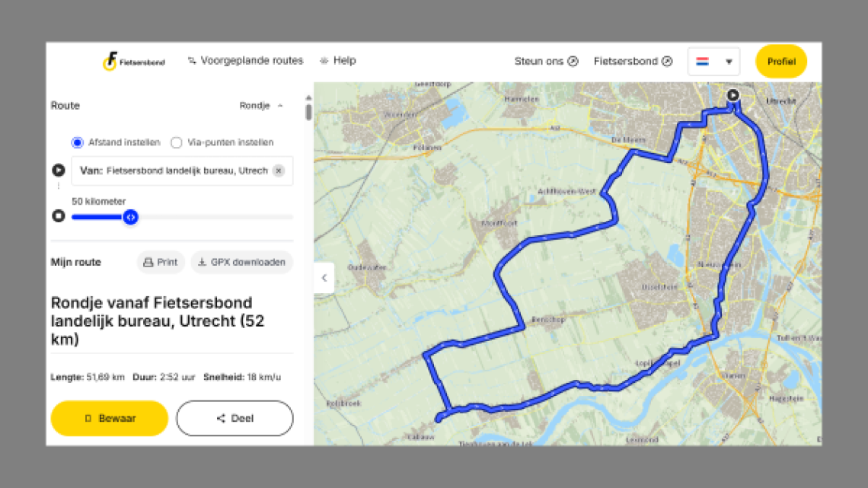Select the Afstand instellen radio button
868x488 pixels.
[77, 142]
